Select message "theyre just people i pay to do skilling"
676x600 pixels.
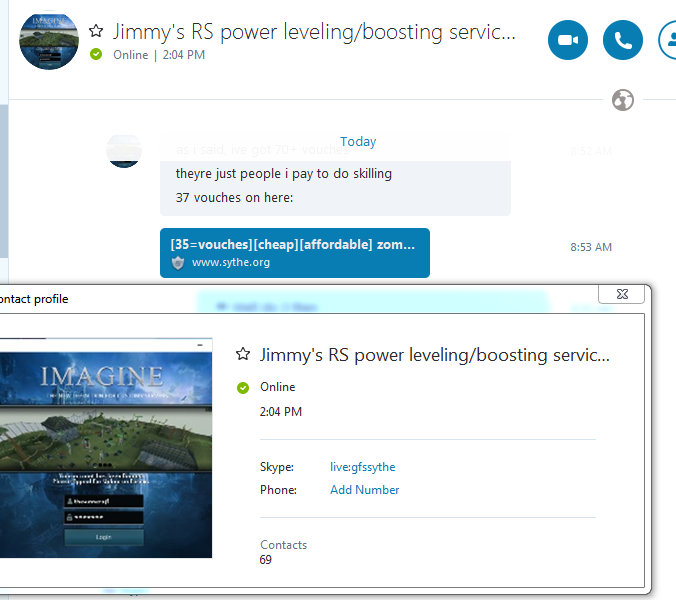284,174
